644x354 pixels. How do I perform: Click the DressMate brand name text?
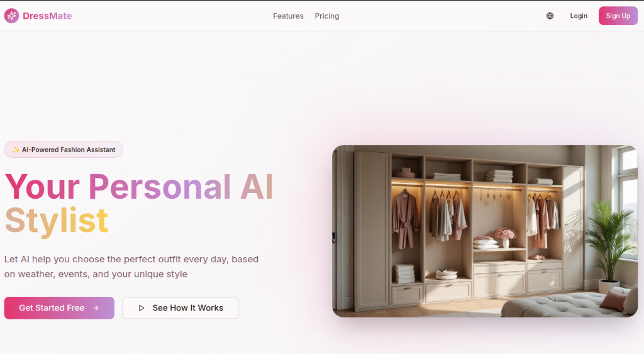coord(47,16)
